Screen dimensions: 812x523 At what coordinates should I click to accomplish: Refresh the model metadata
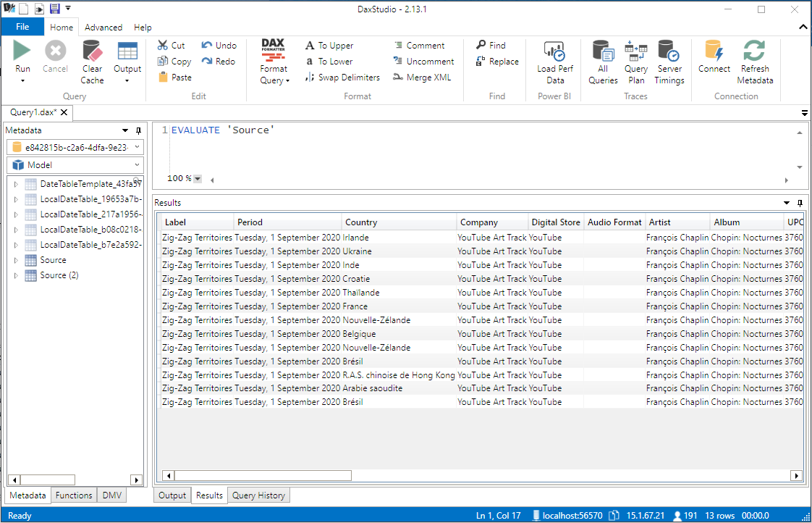click(755, 62)
